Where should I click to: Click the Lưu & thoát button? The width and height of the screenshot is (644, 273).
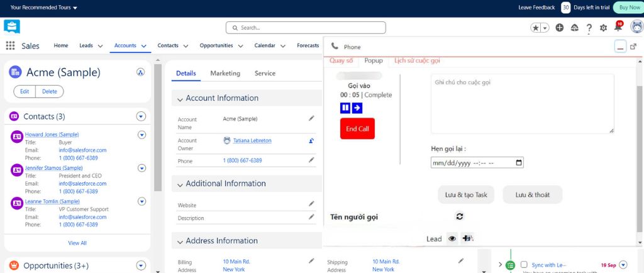pos(532,194)
